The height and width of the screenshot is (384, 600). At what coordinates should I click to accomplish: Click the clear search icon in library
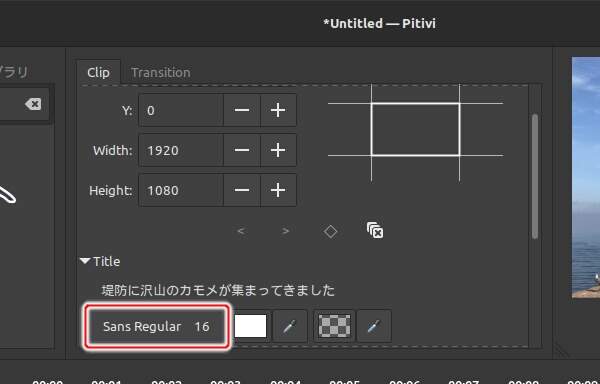coord(33,104)
